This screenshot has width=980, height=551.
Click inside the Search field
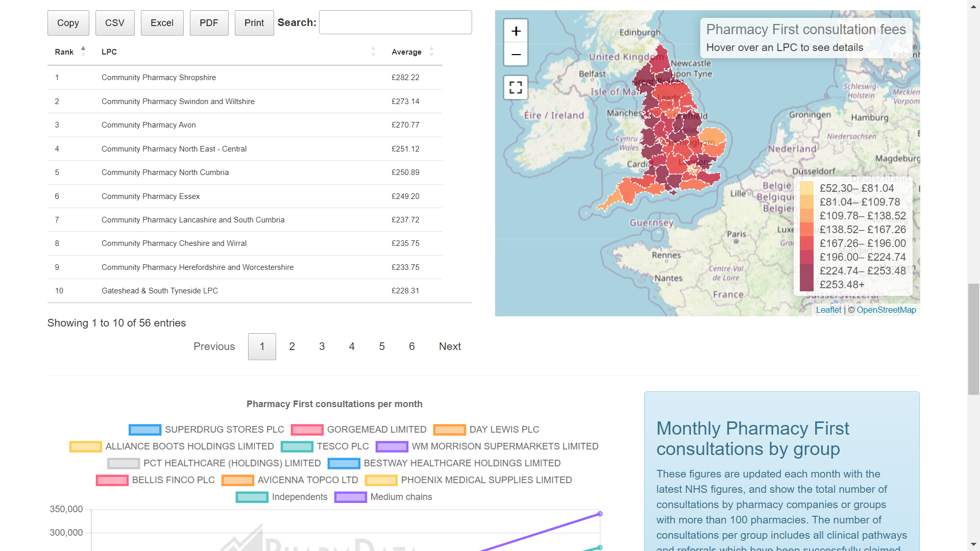395,22
